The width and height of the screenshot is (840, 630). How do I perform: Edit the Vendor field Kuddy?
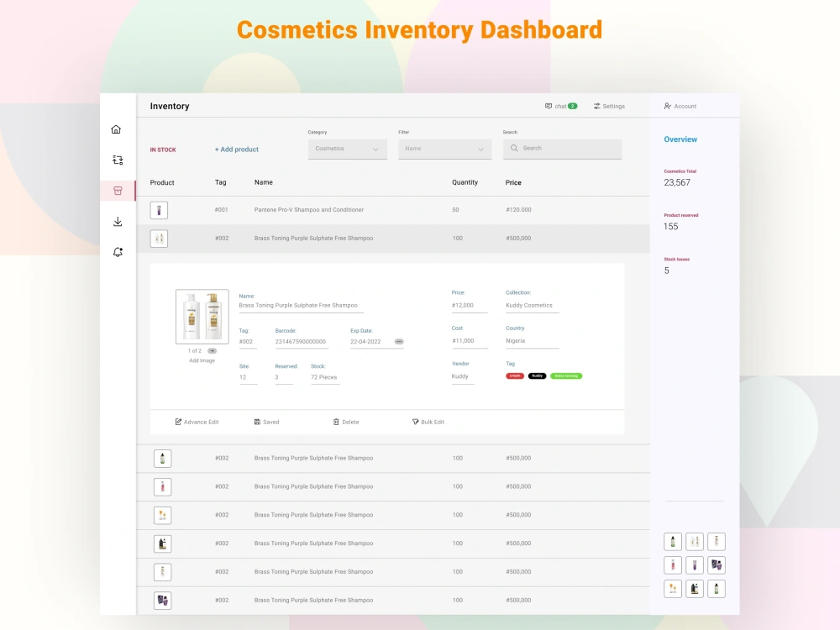point(463,376)
